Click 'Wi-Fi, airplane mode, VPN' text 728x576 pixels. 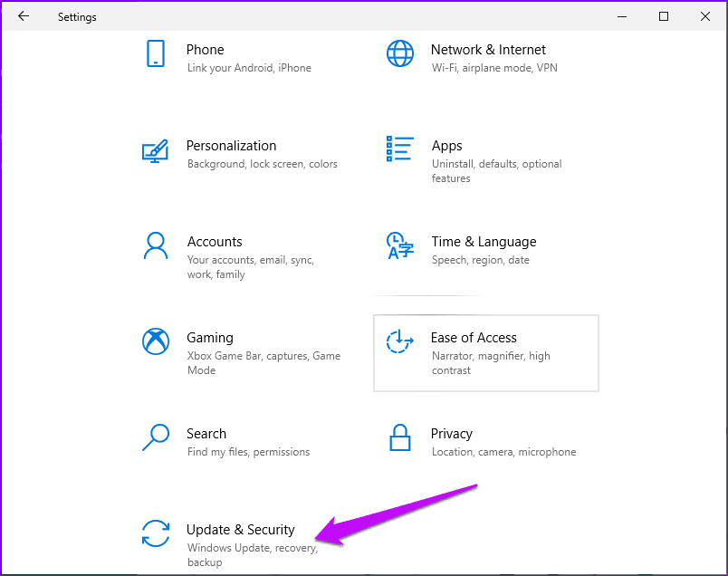coord(494,68)
